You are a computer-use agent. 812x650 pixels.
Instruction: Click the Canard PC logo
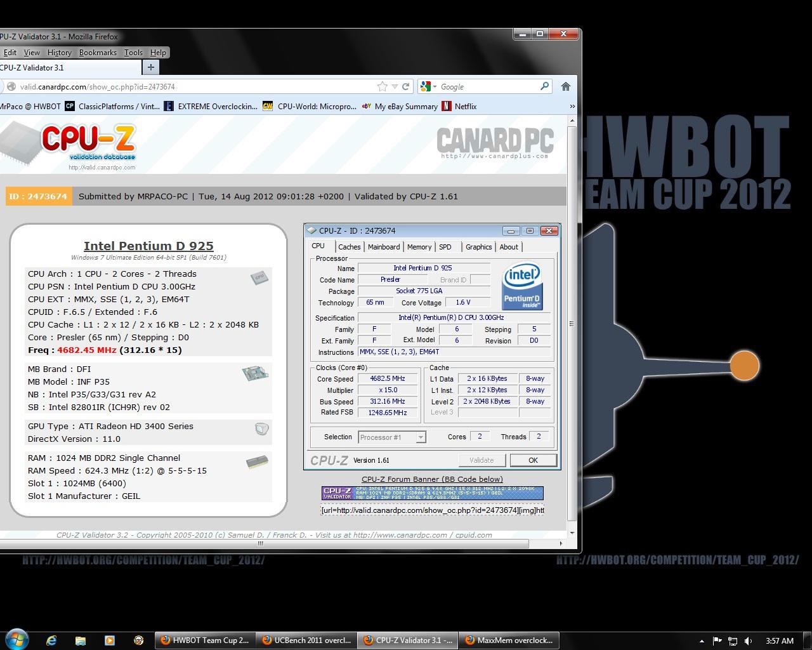pyautogui.click(x=495, y=143)
